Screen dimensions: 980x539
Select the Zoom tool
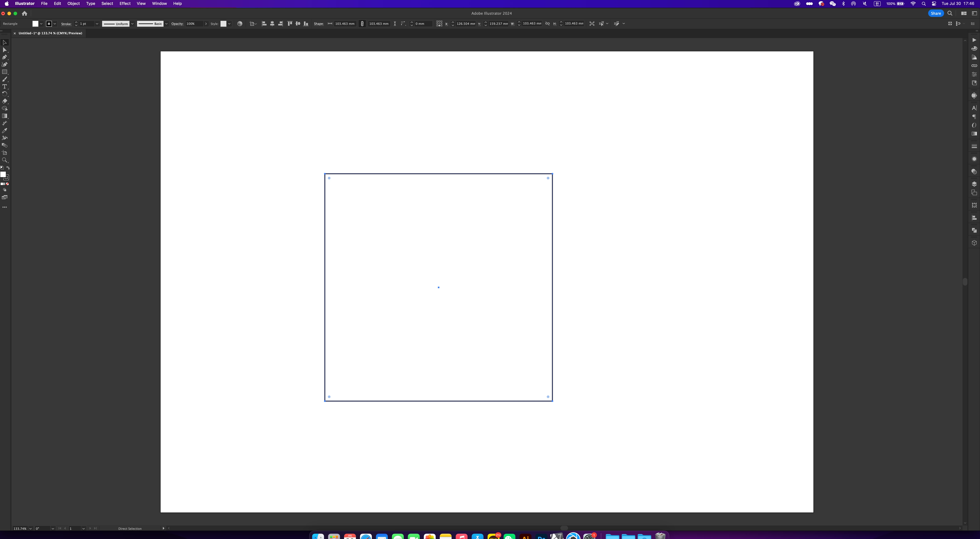point(5,160)
